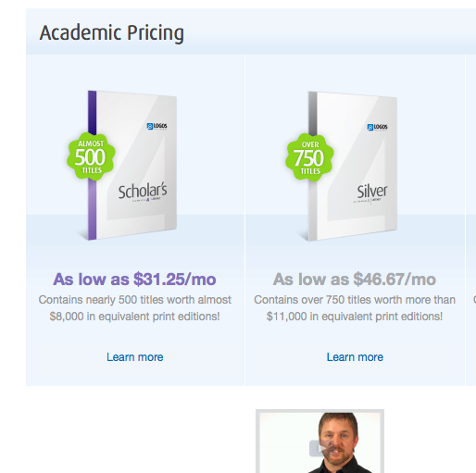Click 'Learn more' under Scholar's package
Screen dimensions: 476x473
click(x=135, y=357)
